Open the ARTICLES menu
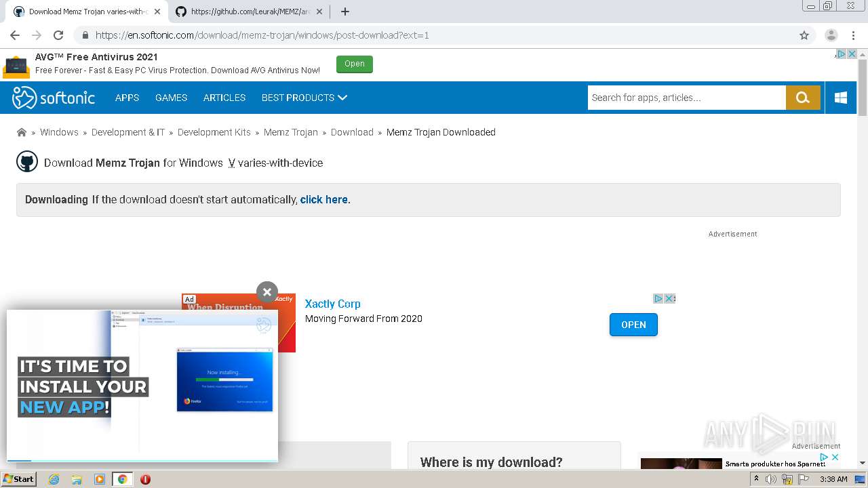 [x=224, y=98]
